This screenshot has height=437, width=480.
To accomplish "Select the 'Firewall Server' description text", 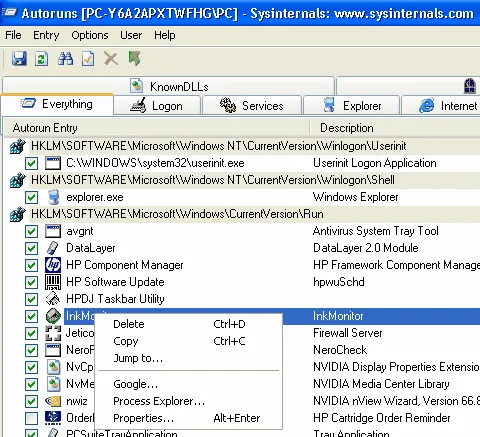I will [348, 333].
